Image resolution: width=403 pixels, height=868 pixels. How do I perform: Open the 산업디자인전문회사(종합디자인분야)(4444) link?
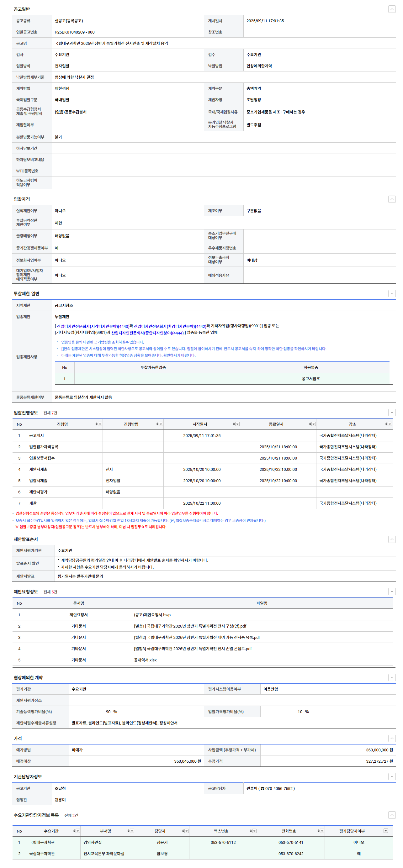(x=147, y=333)
